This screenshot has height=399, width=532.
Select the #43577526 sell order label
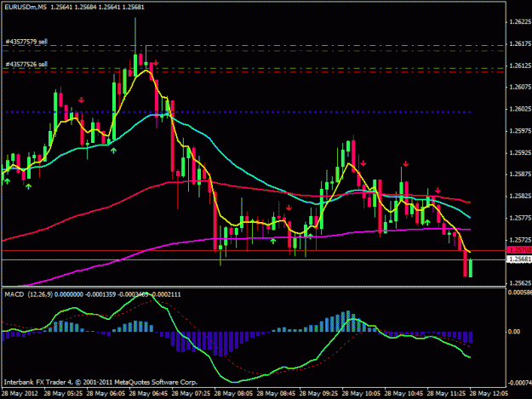pos(26,64)
